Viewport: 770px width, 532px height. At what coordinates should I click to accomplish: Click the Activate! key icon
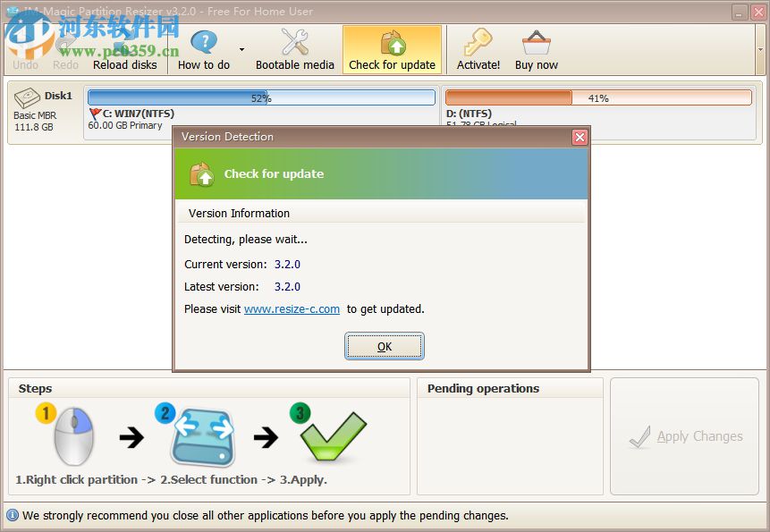coord(478,40)
